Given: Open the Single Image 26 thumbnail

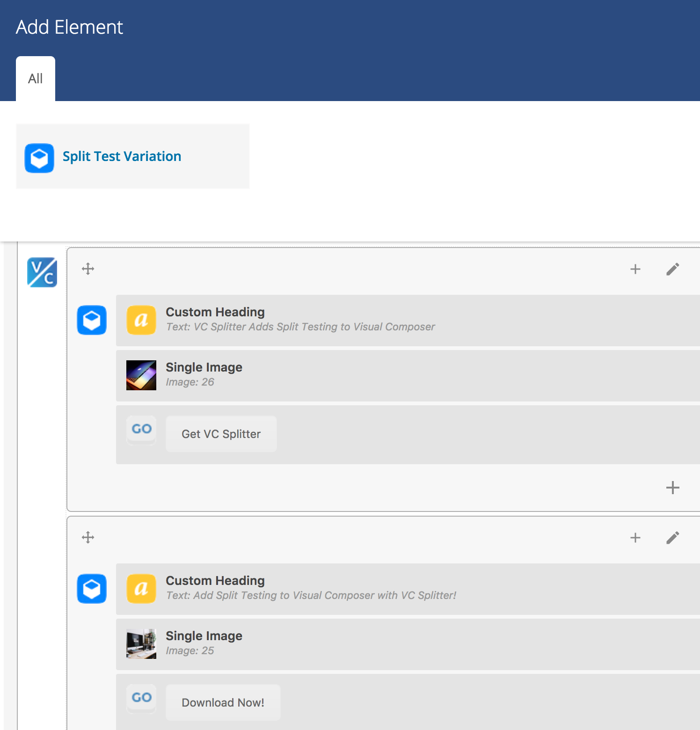Looking at the screenshot, I should click(x=141, y=375).
